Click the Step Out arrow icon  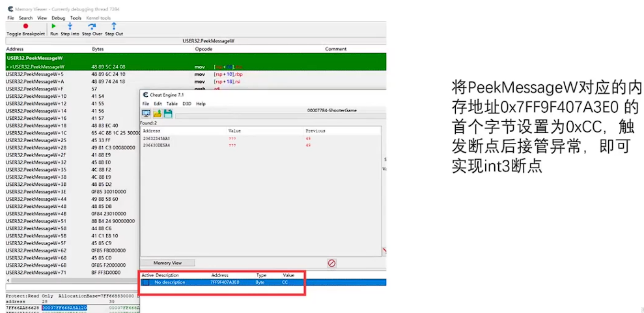click(x=114, y=26)
